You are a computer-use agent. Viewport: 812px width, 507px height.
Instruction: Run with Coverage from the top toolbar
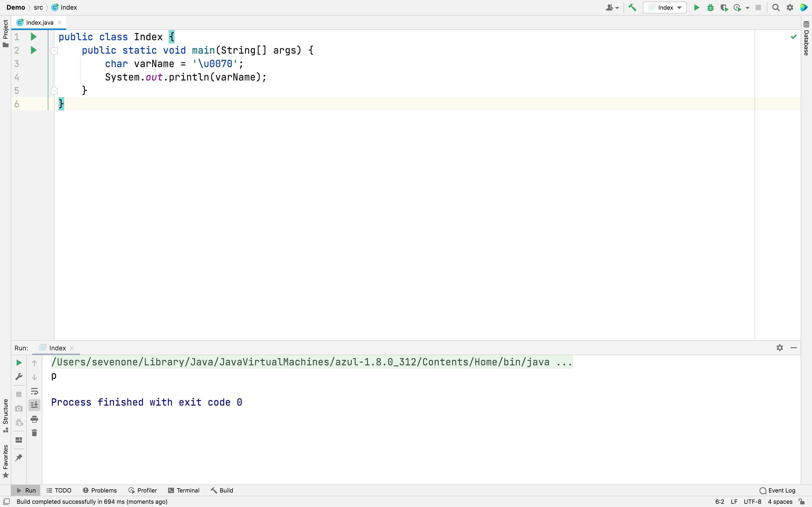(x=724, y=8)
